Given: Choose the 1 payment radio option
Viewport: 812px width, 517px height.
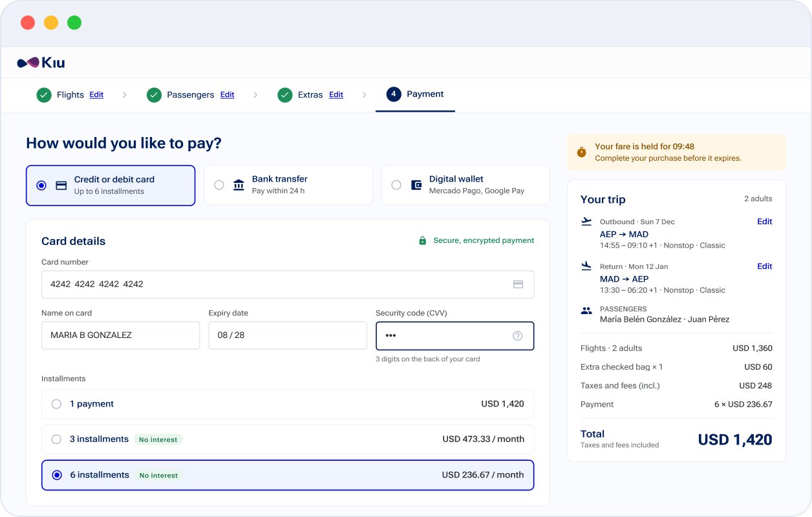Looking at the screenshot, I should (56, 404).
